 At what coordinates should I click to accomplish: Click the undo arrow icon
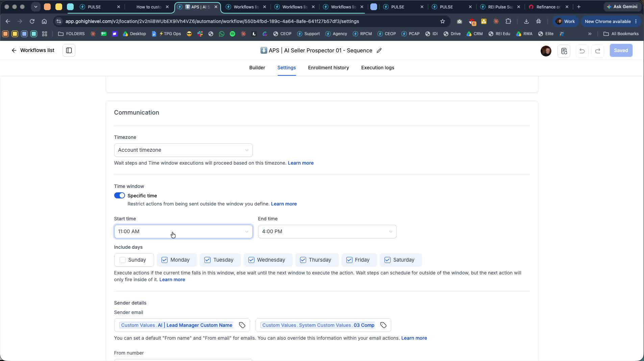582,51
